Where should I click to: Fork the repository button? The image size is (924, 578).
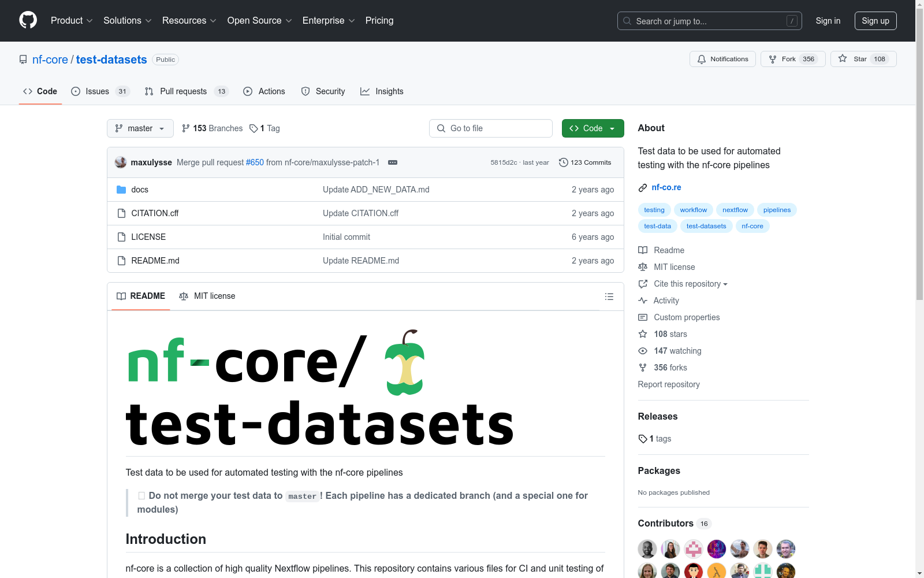793,59
